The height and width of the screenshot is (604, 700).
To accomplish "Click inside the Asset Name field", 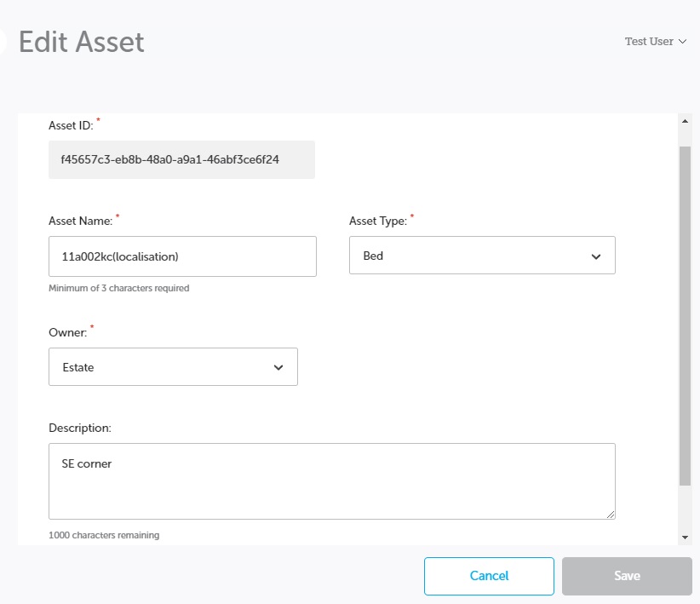I will (x=181, y=255).
